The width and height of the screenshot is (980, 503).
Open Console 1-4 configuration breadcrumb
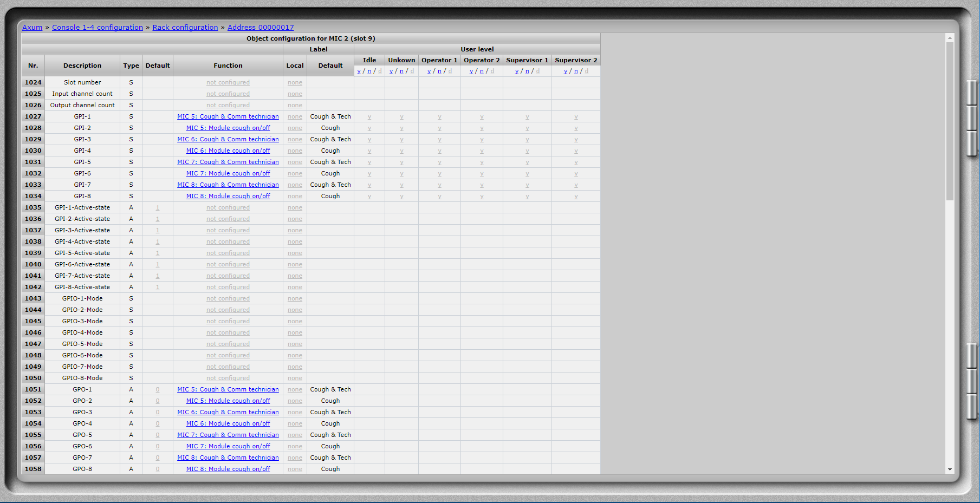pos(98,28)
